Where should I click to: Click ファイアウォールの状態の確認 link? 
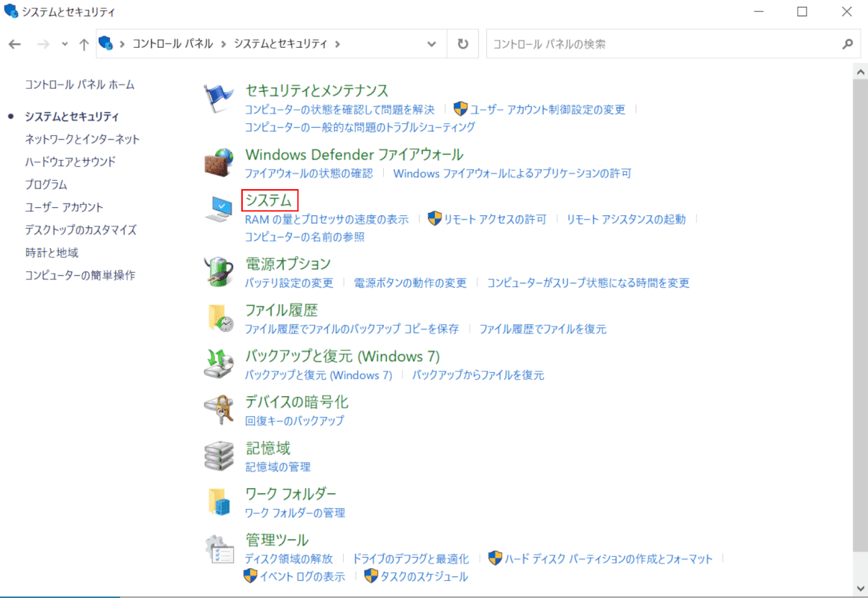click(309, 173)
